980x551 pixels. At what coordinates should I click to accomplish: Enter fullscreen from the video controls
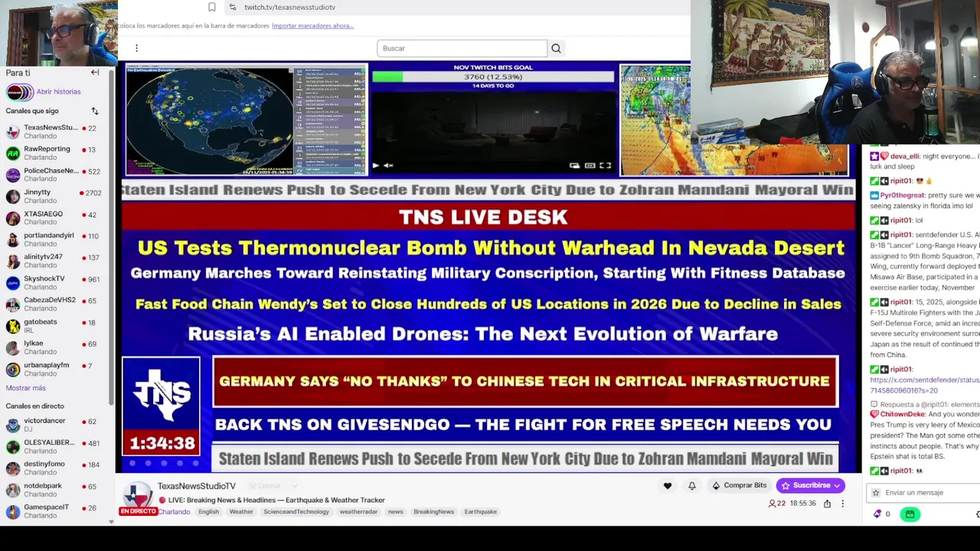point(606,165)
